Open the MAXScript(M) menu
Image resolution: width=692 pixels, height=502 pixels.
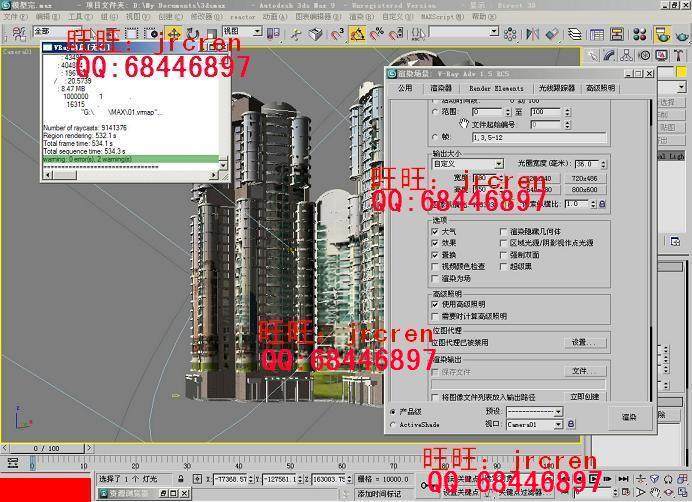(x=442, y=17)
